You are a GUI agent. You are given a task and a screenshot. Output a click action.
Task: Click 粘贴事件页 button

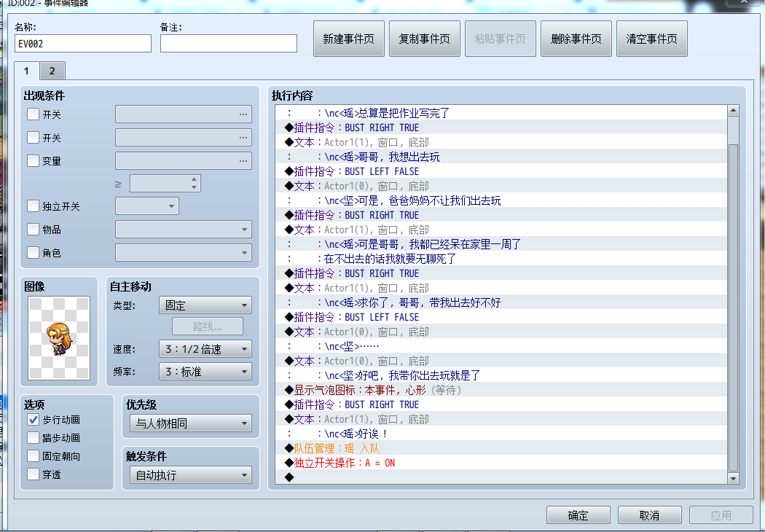click(500, 39)
